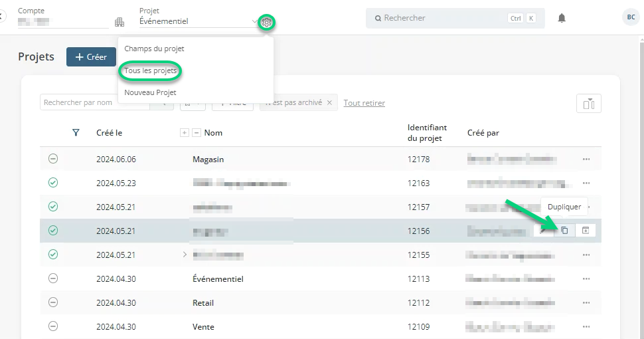The image size is (644, 339).
Task: Click project ID 12178
Action: click(418, 160)
